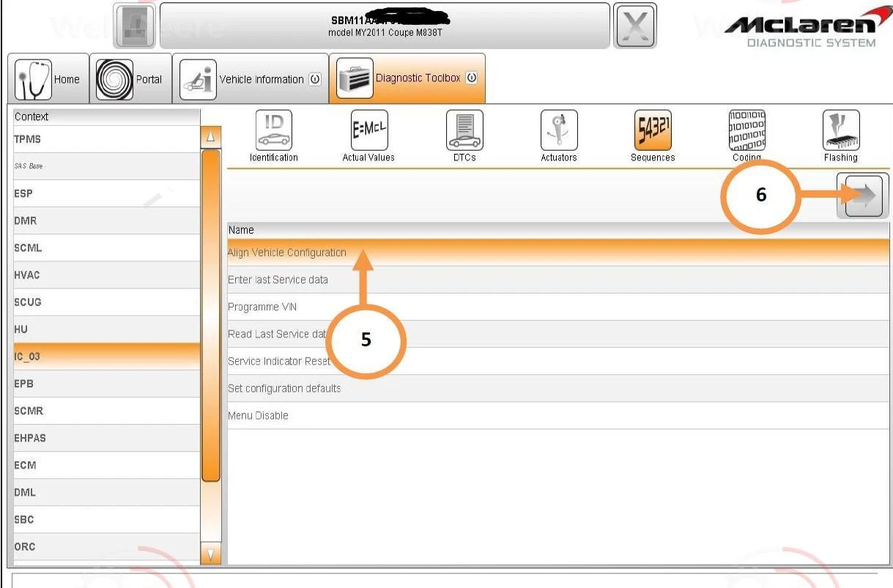Open Actual Values E=McL icon
The width and height of the screenshot is (893, 588).
pyautogui.click(x=368, y=130)
